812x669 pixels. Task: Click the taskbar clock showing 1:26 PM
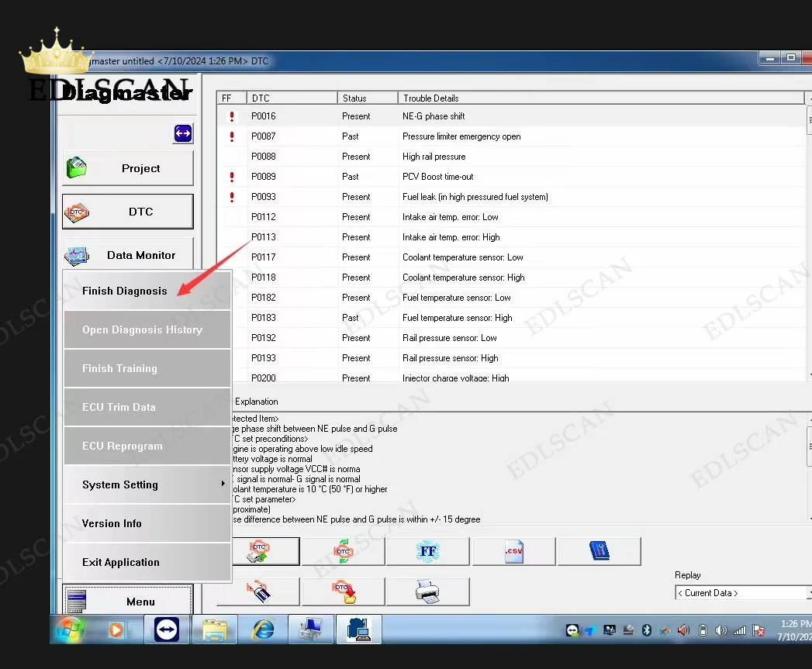point(794,630)
